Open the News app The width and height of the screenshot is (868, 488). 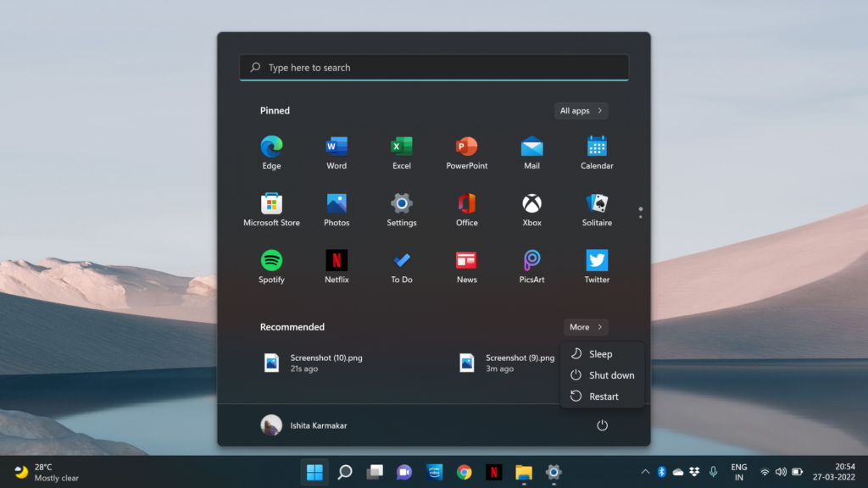pos(467,267)
